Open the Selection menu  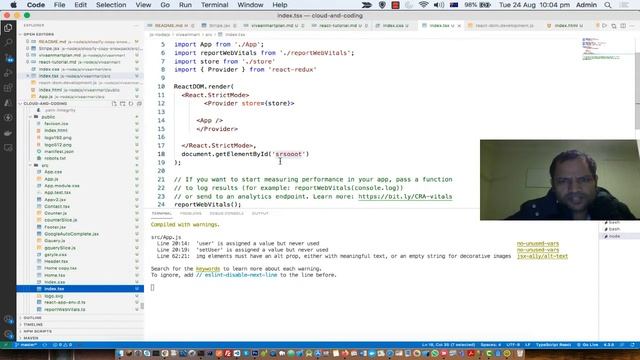(x=111, y=5)
